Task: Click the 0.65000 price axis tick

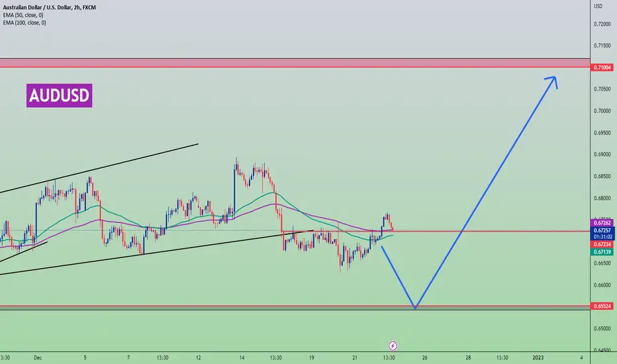Action: tap(602, 328)
